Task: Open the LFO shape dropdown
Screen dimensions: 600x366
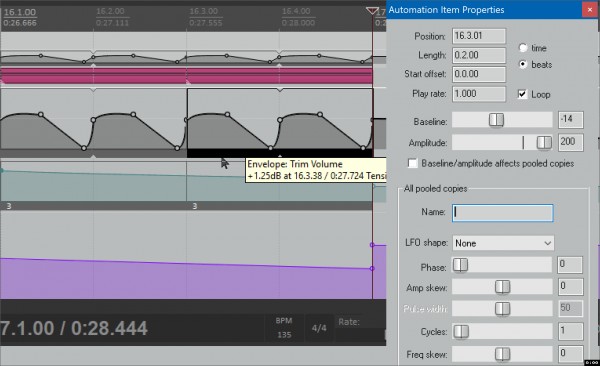Action: pos(503,243)
